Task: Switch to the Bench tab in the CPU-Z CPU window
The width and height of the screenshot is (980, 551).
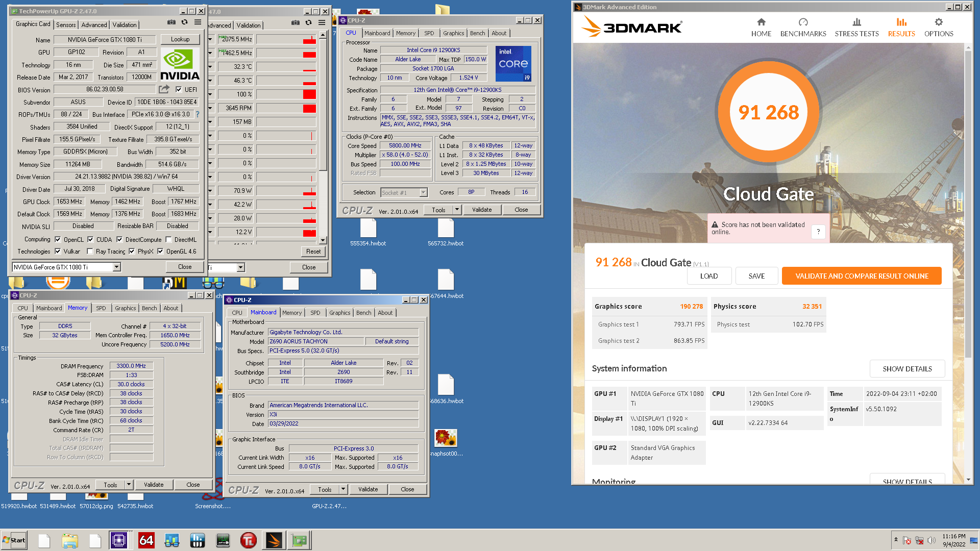Action: point(478,33)
